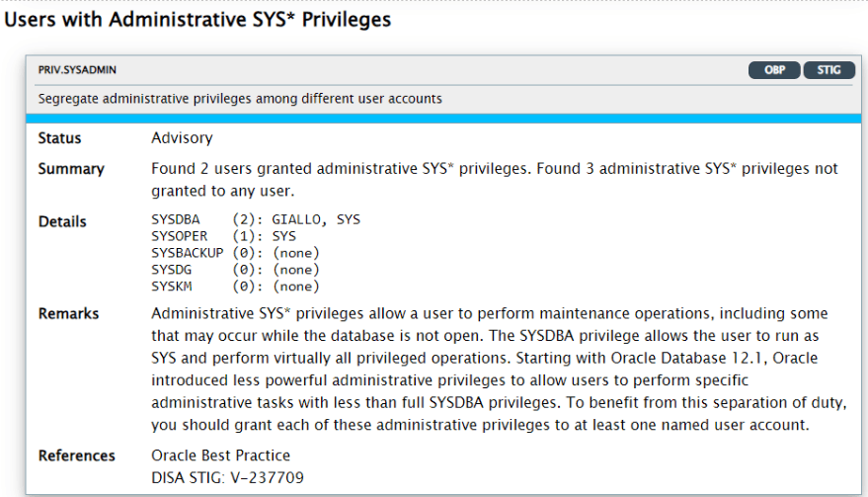
Task: Click the Details label
Action: point(62,221)
